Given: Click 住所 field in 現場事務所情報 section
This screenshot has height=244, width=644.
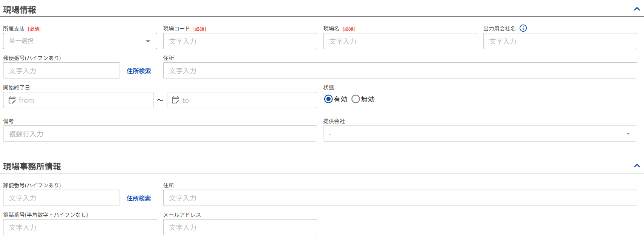Looking at the screenshot, I should tap(400, 198).
